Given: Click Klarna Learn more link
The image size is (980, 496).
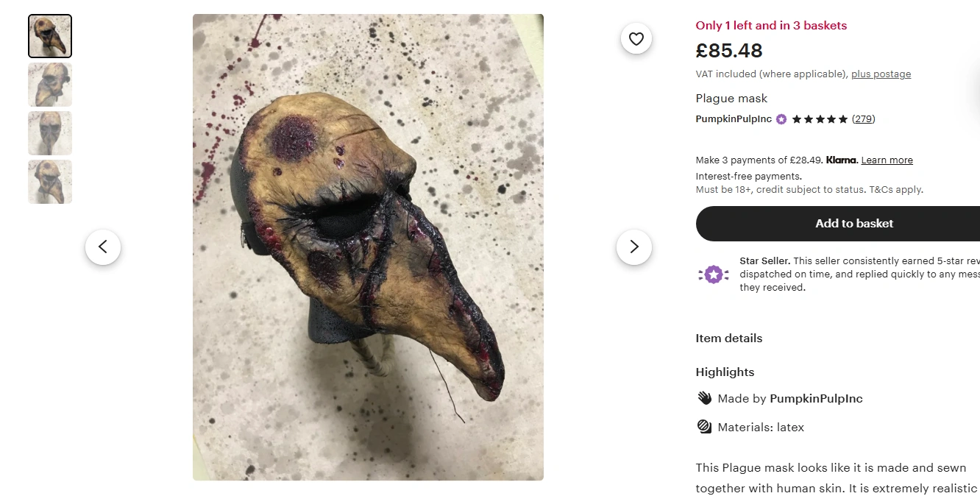Looking at the screenshot, I should [887, 160].
